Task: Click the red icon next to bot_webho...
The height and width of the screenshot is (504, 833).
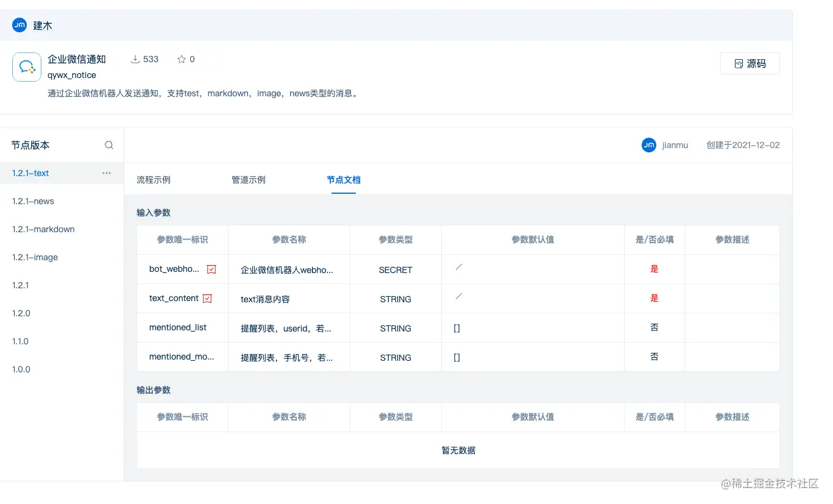Action: 211,269
